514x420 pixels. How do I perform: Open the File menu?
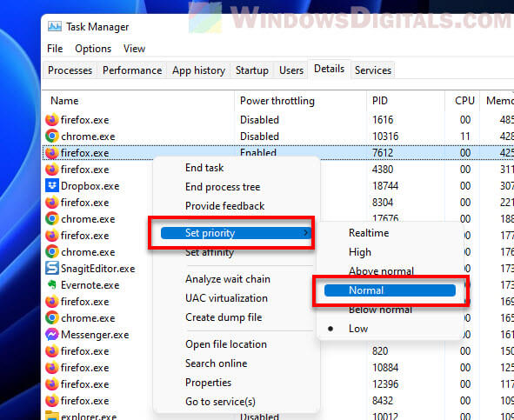(x=55, y=49)
